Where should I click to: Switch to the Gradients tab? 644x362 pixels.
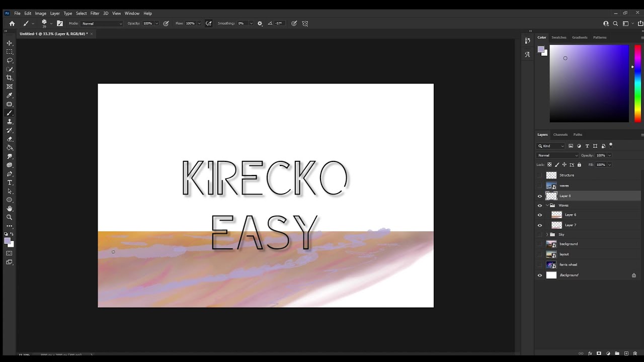(580, 37)
